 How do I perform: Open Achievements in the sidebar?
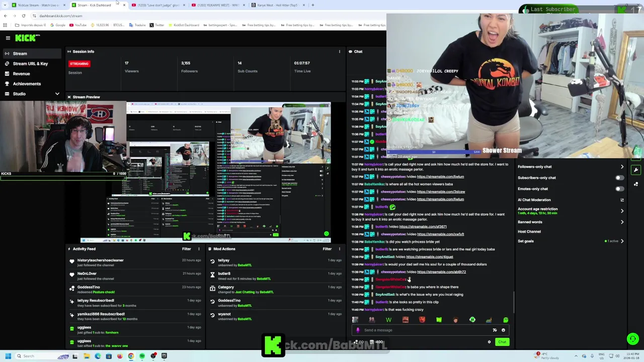[31, 83]
